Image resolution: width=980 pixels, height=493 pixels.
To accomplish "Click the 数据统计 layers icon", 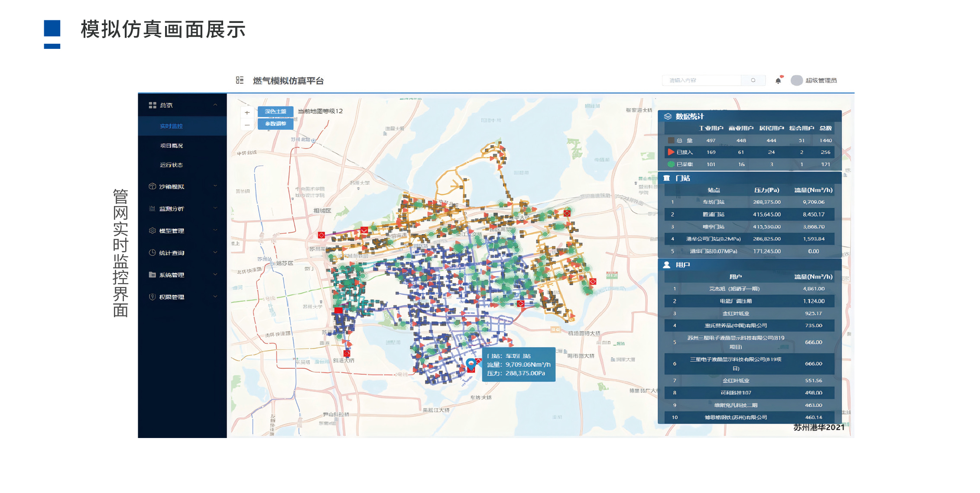I will tap(668, 116).
